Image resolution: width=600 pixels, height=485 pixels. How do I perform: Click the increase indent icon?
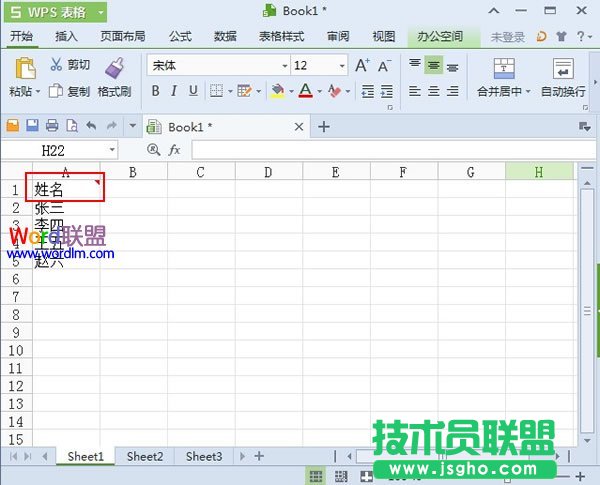[387, 91]
